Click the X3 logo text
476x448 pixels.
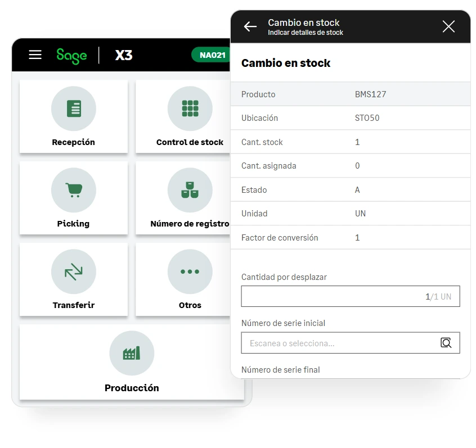click(124, 55)
